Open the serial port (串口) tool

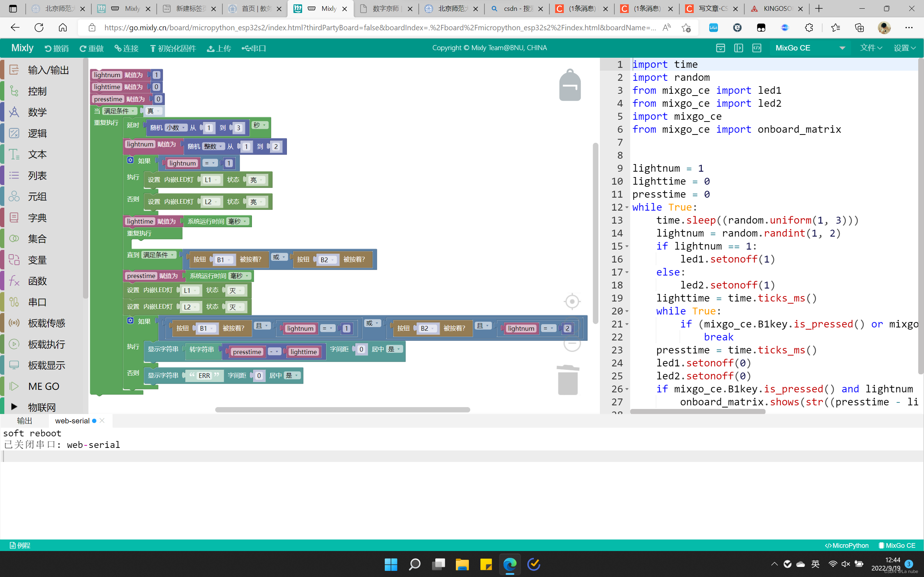[254, 48]
